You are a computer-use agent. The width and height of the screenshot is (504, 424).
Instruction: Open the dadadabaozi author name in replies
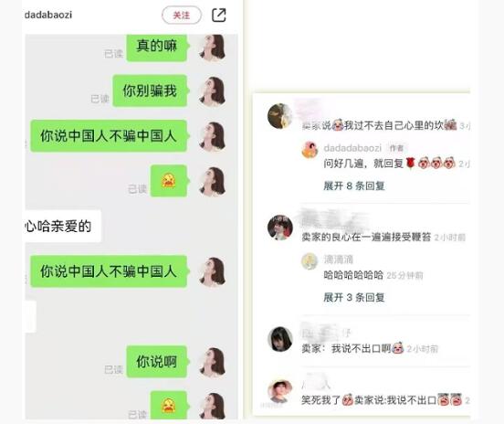pyautogui.click(x=352, y=148)
